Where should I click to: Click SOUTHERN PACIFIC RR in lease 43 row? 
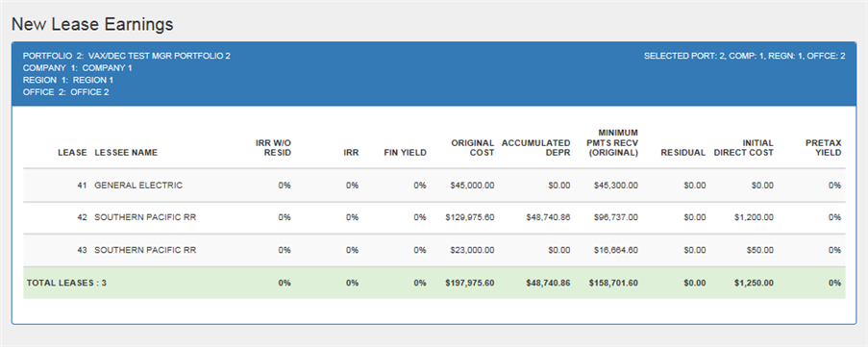(145, 250)
